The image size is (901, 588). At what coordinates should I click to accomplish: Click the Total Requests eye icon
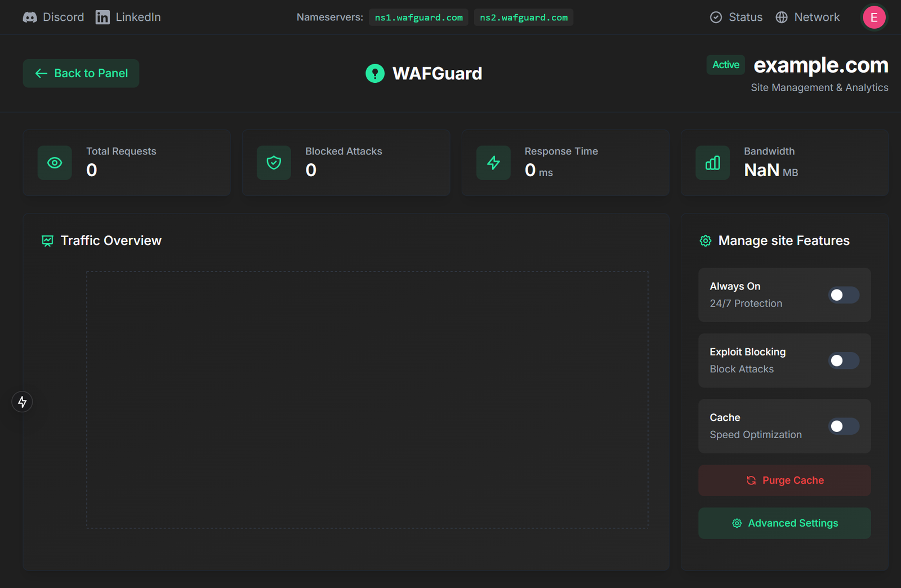[55, 163]
